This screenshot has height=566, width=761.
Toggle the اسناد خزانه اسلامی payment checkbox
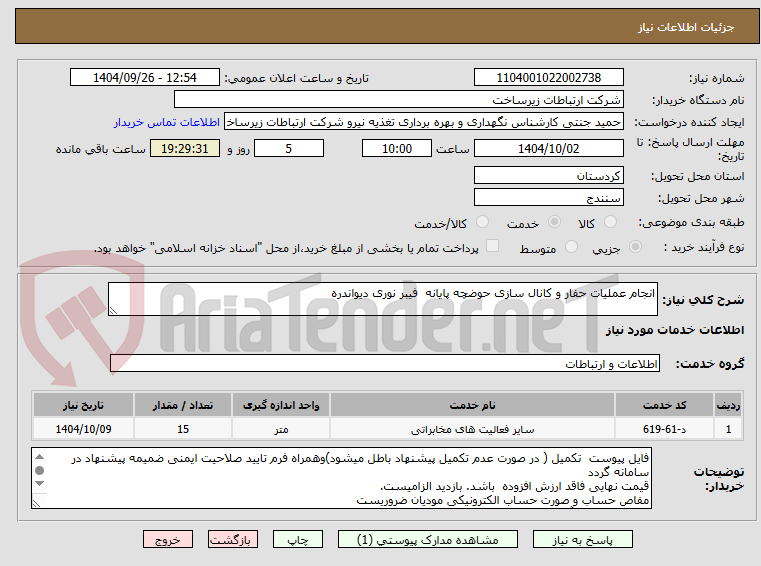(492, 246)
